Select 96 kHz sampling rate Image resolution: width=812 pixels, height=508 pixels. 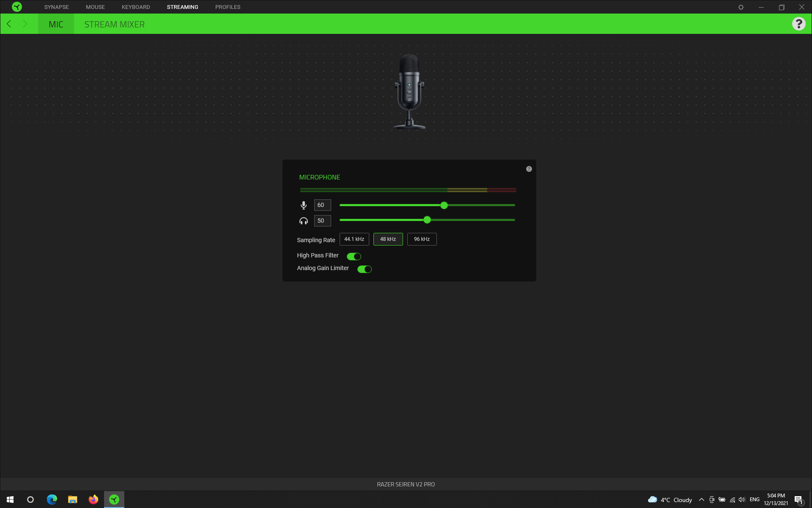[x=422, y=239]
